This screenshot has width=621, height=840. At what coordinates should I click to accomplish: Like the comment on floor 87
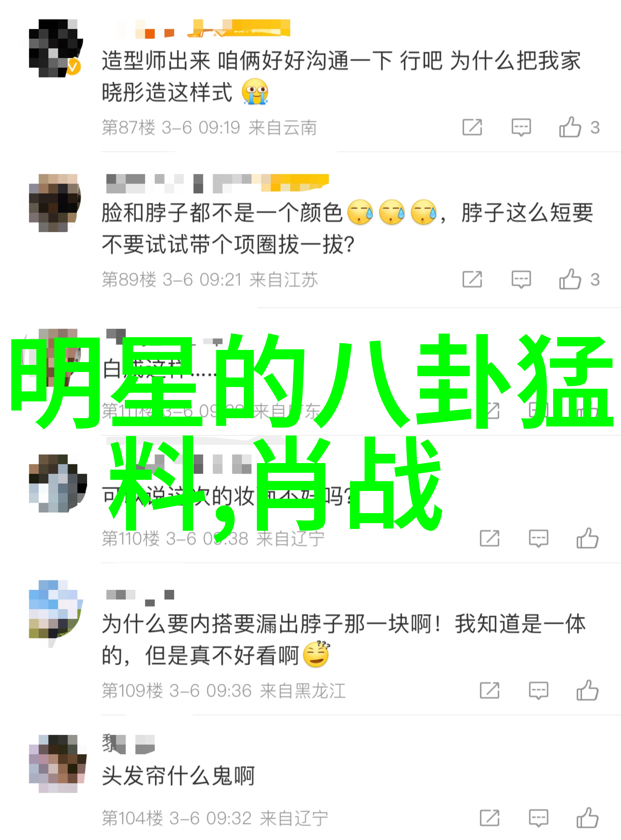pyautogui.click(x=570, y=127)
